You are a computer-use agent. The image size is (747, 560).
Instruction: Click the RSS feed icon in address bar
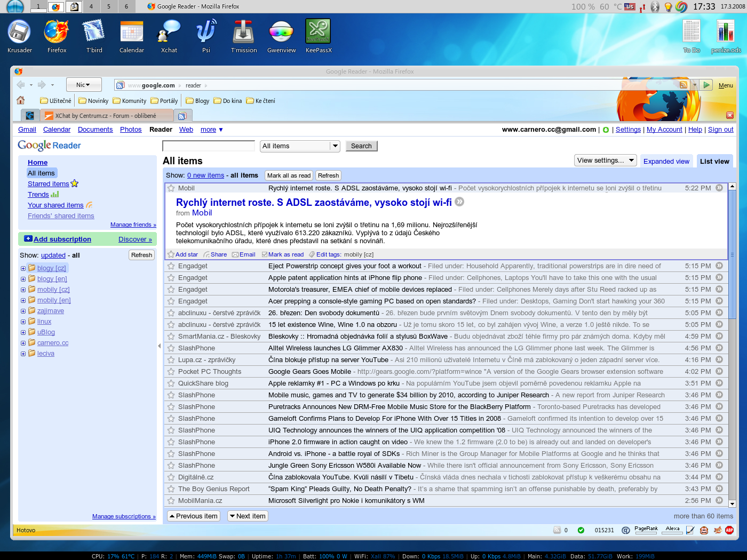pos(684,85)
